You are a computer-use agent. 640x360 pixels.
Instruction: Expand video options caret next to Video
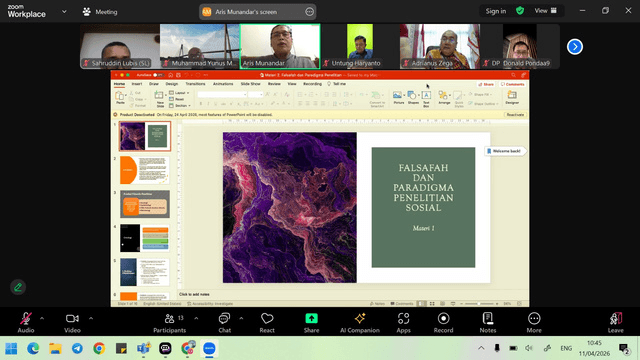[x=91, y=318]
